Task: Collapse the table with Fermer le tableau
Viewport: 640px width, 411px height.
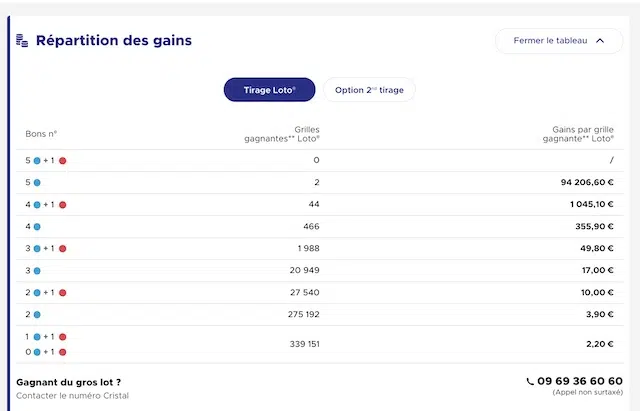Action: click(559, 40)
